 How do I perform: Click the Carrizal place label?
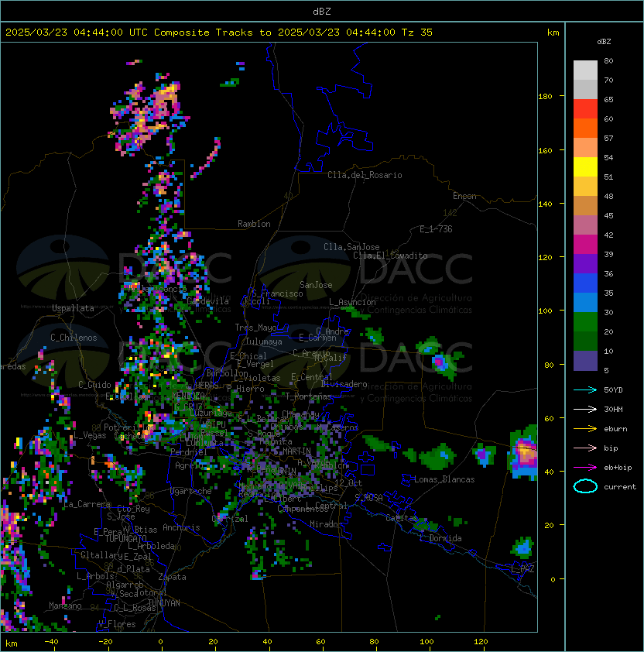pyautogui.click(x=230, y=519)
